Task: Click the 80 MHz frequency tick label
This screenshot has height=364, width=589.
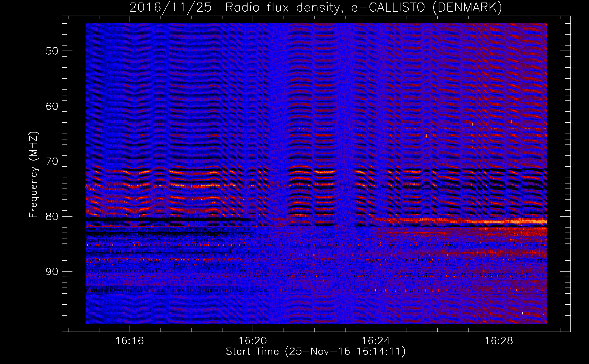Action: coord(52,217)
